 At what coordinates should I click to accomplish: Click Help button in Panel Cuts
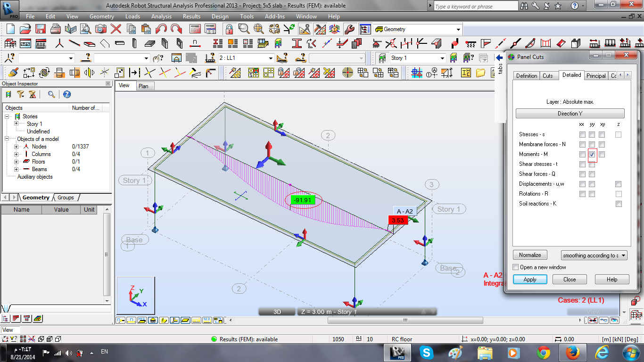pos(612,280)
